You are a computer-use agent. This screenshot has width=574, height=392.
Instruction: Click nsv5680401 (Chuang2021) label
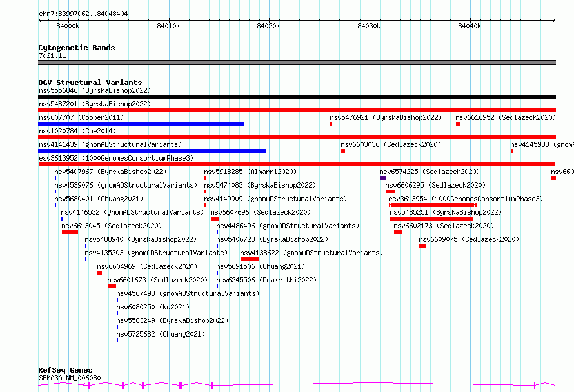(99, 199)
